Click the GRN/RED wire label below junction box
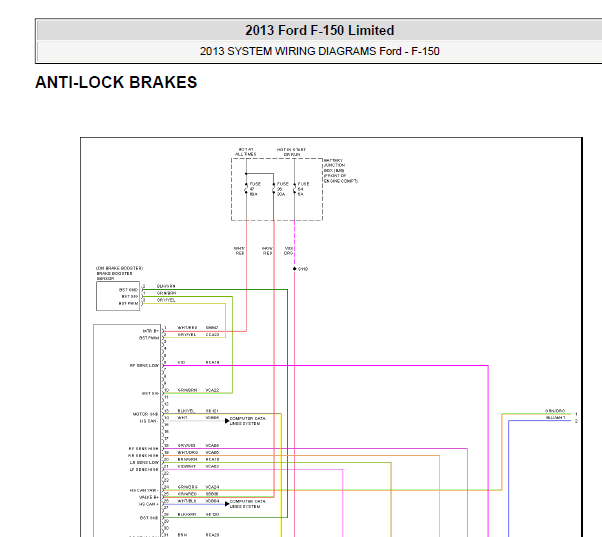Screen dimensions: 602x537 (267, 251)
